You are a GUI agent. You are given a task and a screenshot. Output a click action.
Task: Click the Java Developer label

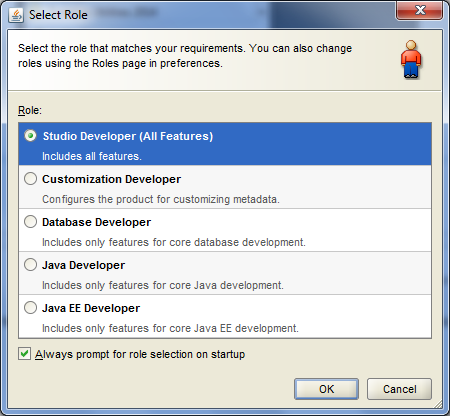click(83, 265)
